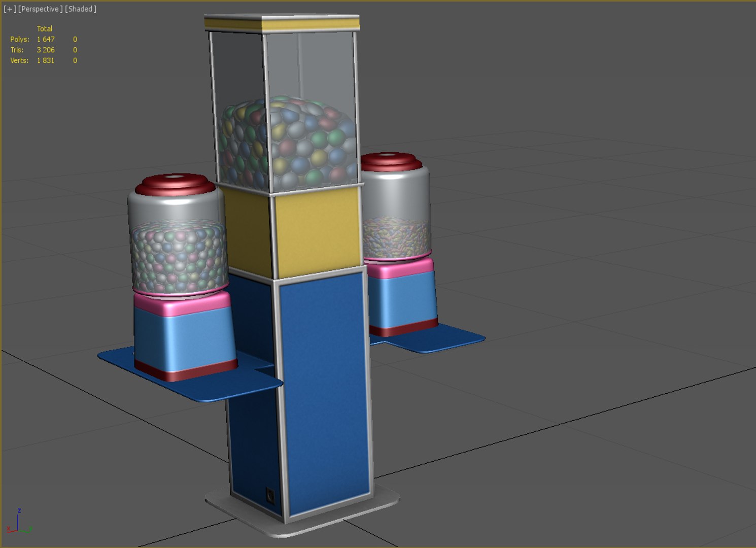Select the right candy dispenser dome

[x=396, y=208]
